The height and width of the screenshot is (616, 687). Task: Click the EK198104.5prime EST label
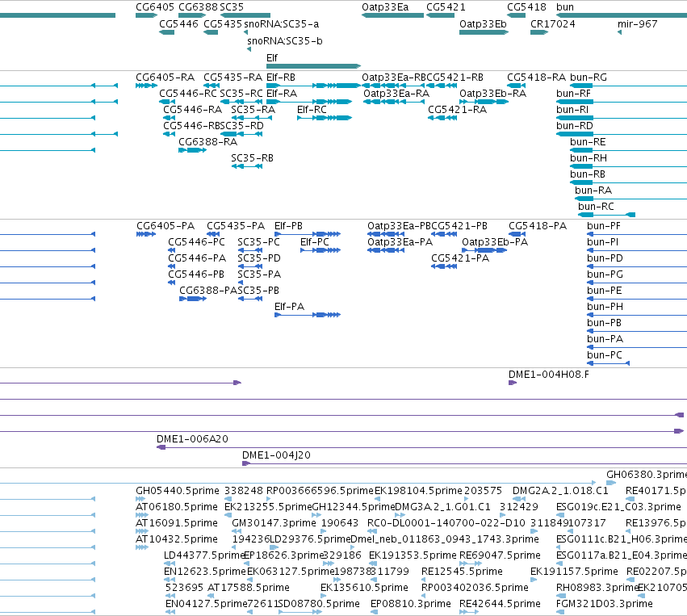click(x=418, y=490)
